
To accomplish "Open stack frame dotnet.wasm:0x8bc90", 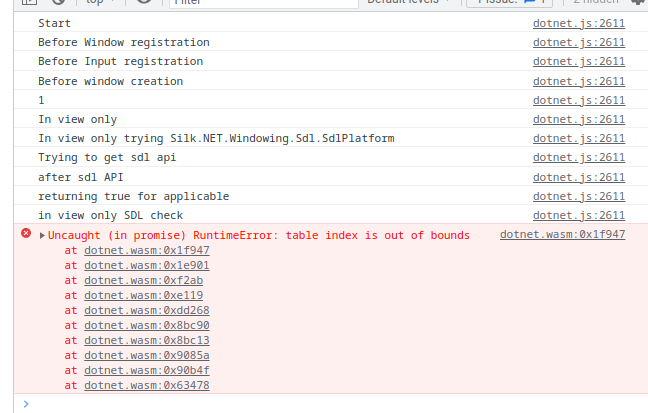I will [146, 326].
